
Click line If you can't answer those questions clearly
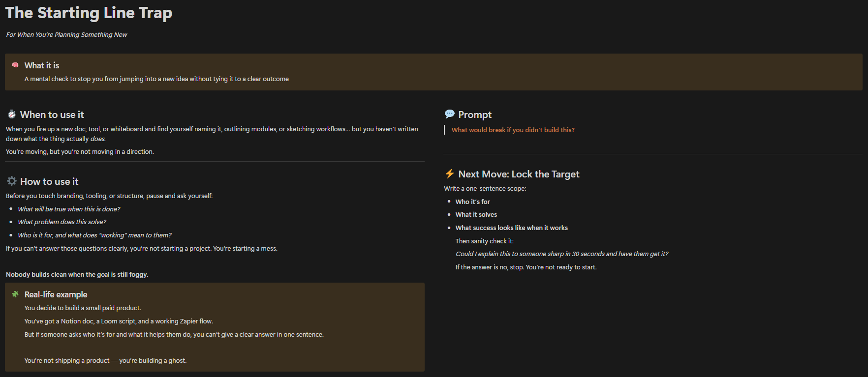click(142, 249)
